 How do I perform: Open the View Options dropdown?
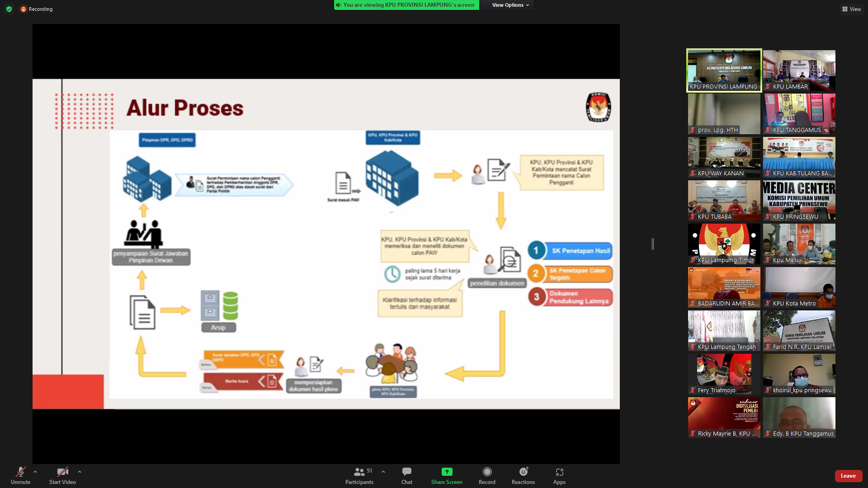510,5
